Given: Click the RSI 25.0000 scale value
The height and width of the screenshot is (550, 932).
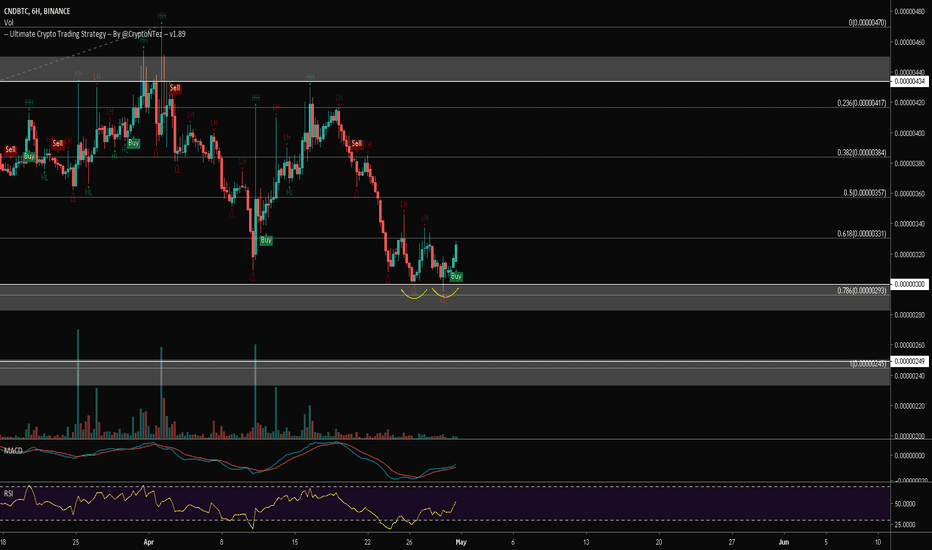Looking at the screenshot, I should point(905,525).
